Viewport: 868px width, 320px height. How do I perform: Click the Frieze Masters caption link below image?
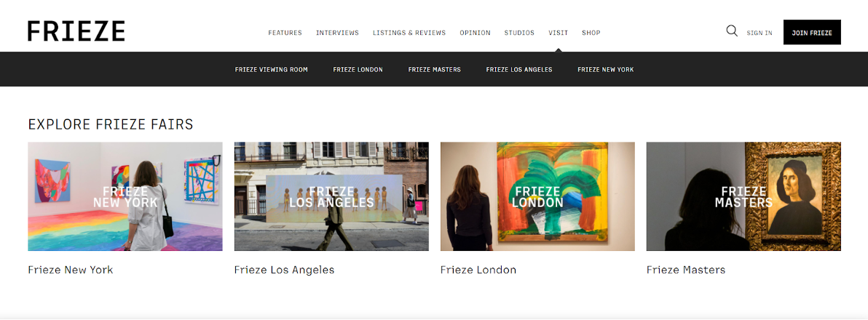[686, 270]
